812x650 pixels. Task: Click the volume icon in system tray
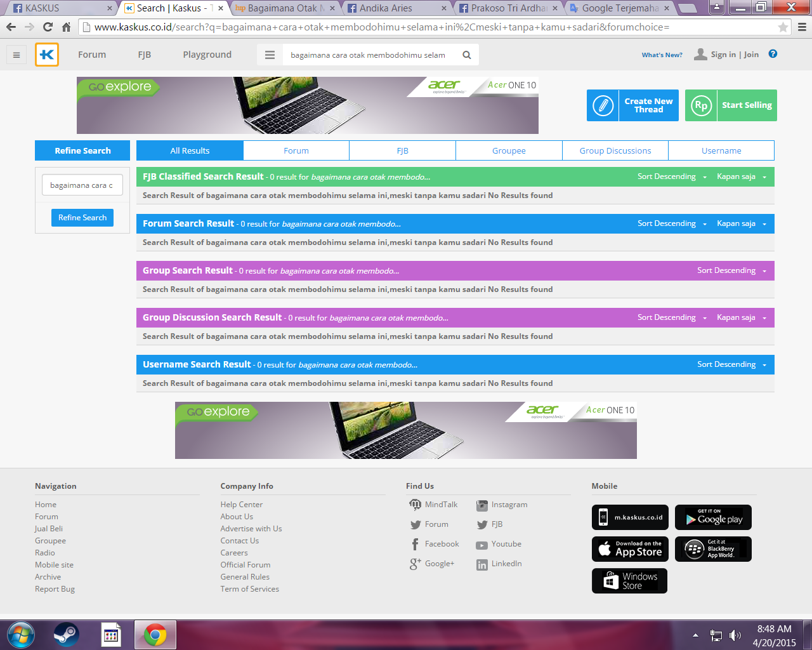(x=735, y=635)
